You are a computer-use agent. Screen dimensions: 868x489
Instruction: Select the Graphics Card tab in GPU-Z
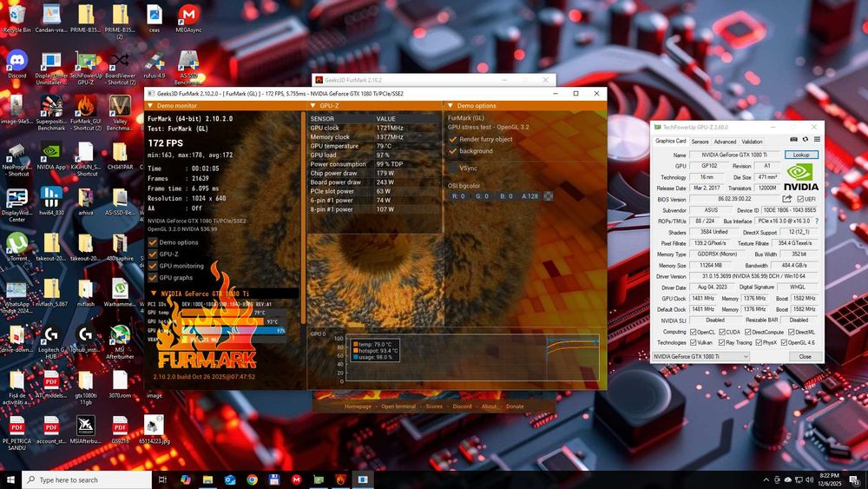point(670,141)
